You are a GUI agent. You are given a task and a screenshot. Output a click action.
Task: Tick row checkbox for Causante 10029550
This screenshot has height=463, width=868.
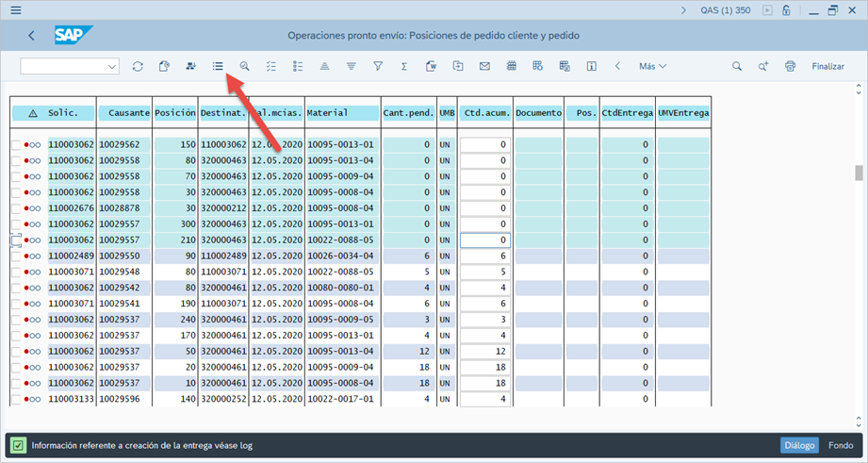pyautogui.click(x=16, y=256)
